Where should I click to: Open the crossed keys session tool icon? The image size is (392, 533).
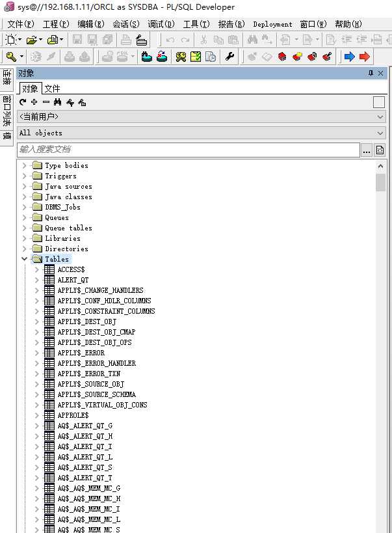(x=181, y=57)
